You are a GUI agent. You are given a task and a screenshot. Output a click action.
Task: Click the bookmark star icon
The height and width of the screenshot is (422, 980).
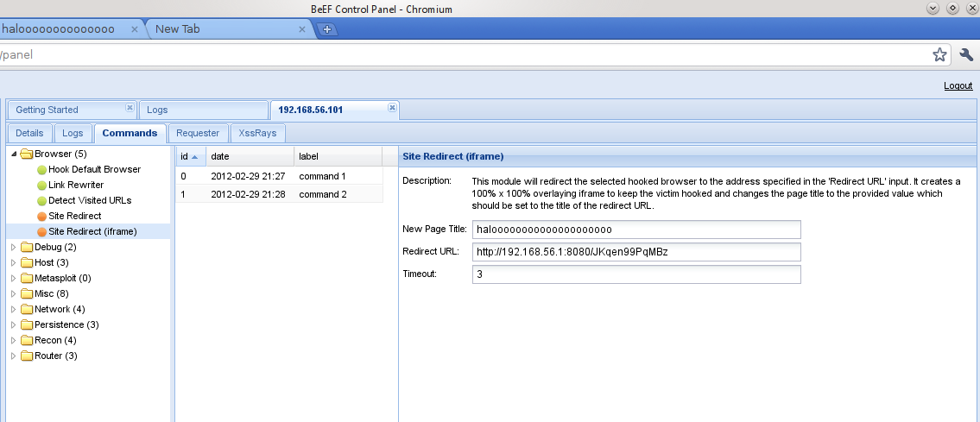(x=939, y=55)
